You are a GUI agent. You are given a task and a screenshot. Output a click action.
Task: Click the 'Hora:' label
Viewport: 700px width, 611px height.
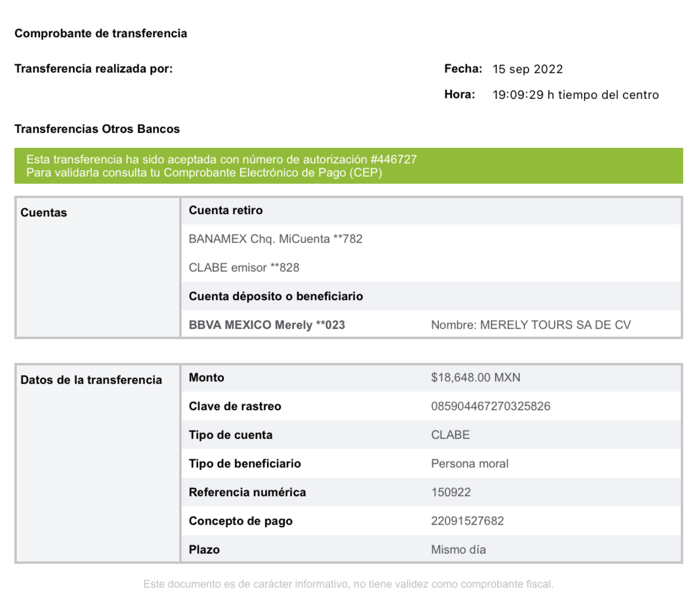coord(459,94)
